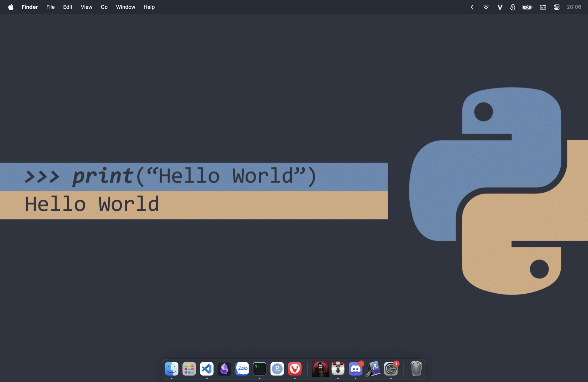Open the Go menu
588x382 pixels.
(x=104, y=7)
